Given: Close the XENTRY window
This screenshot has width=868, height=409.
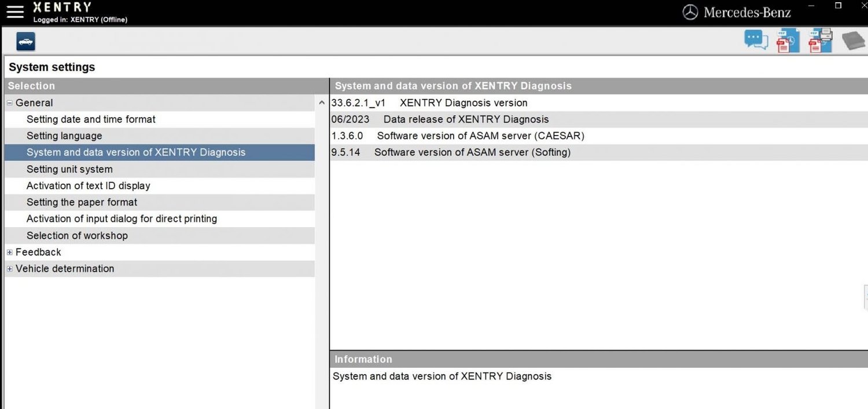Looking at the screenshot, I should tap(864, 5).
